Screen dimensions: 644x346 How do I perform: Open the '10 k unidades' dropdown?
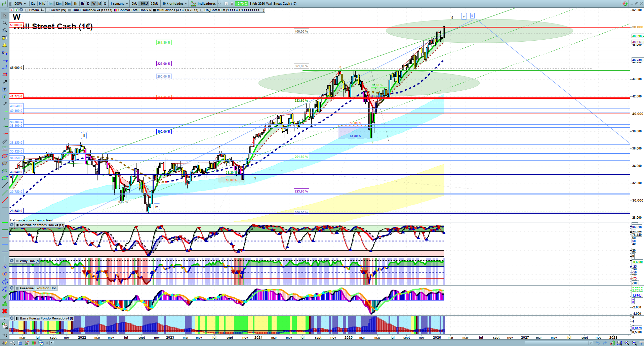pyautogui.click(x=175, y=4)
